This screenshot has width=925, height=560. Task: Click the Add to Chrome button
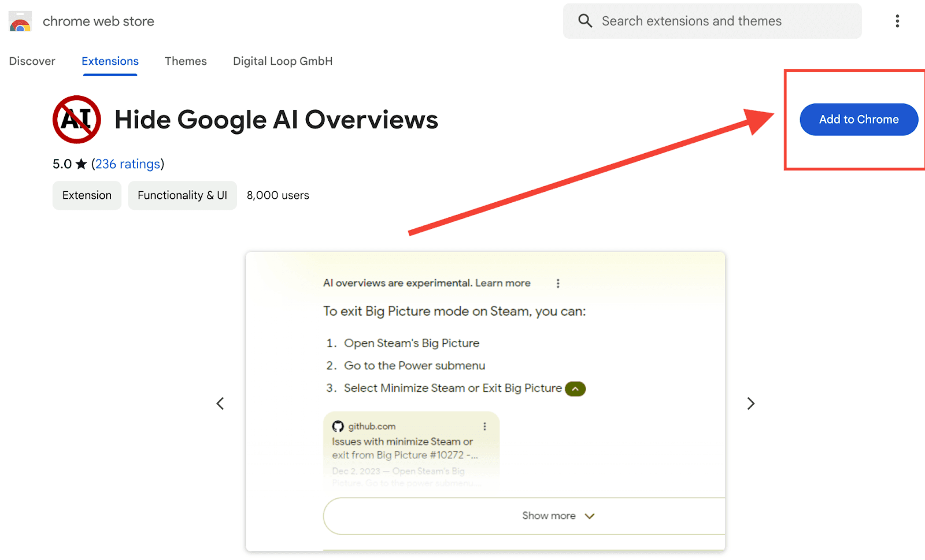pyautogui.click(x=859, y=120)
